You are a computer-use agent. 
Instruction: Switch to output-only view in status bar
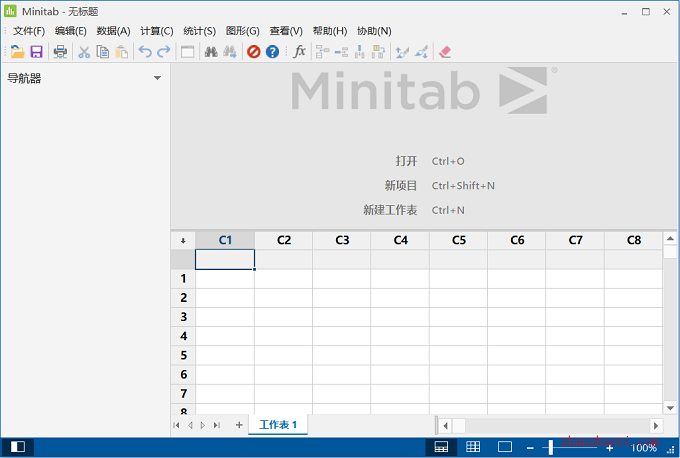(505, 447)
